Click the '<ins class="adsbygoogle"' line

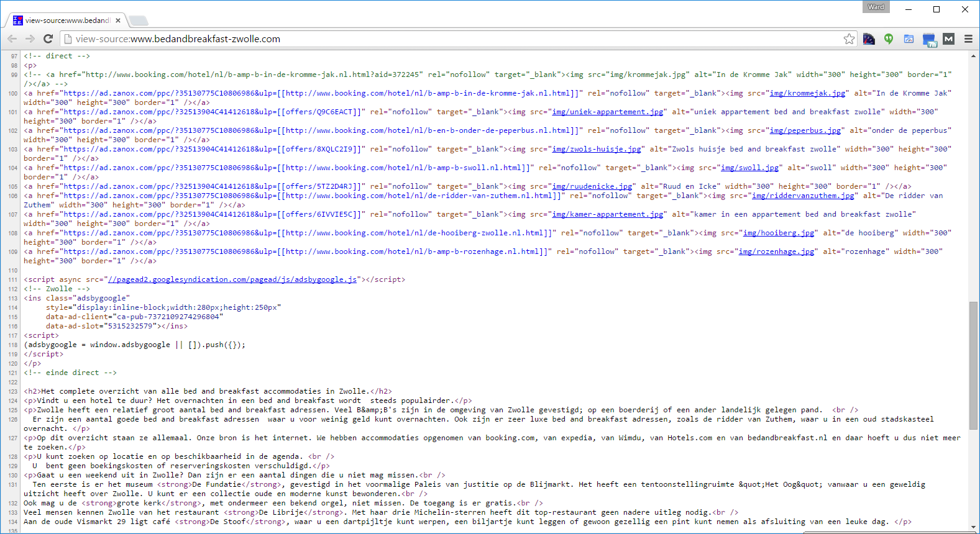[77, 298]
